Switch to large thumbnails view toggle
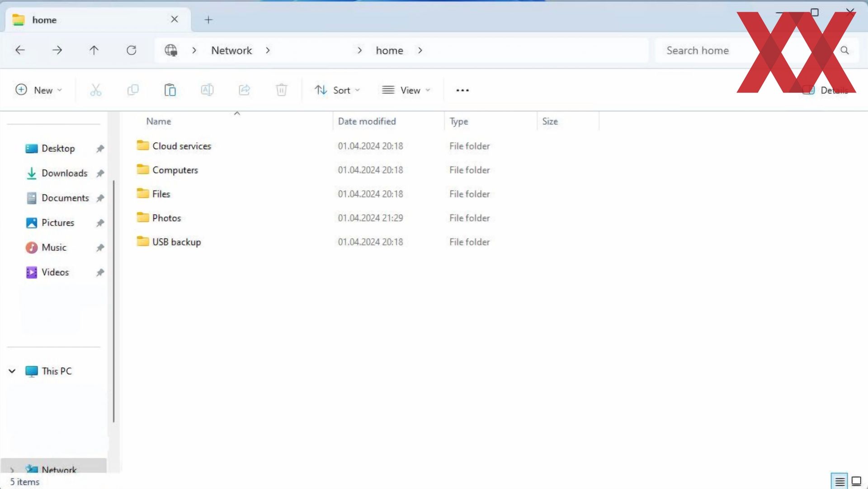Image resolution: width=868 pixels, height=489 pixels. (856, 481)
